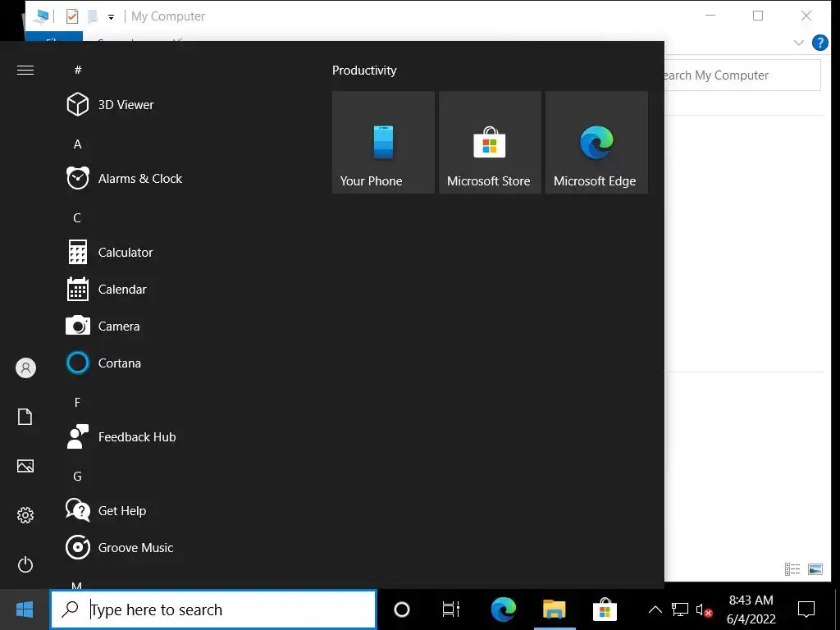Switch Explorer to details view
Screen dimensions: 840x630
pos(792,569)
